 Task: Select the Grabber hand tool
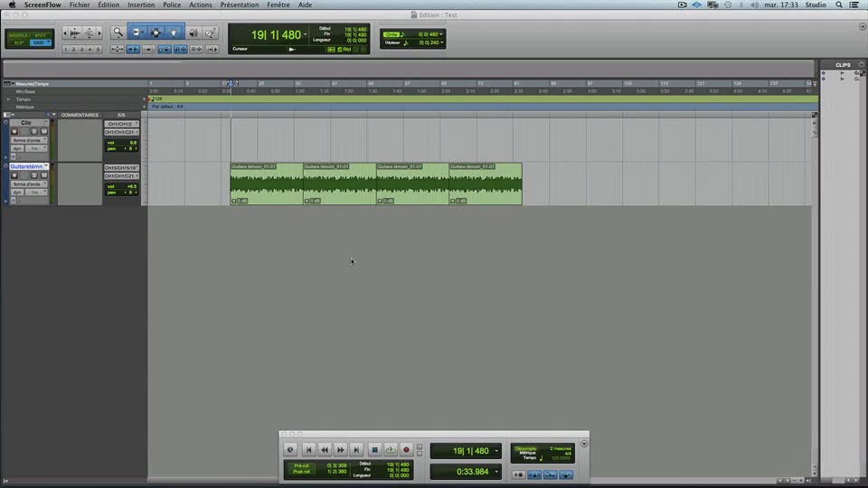click(x=174, y=33)
